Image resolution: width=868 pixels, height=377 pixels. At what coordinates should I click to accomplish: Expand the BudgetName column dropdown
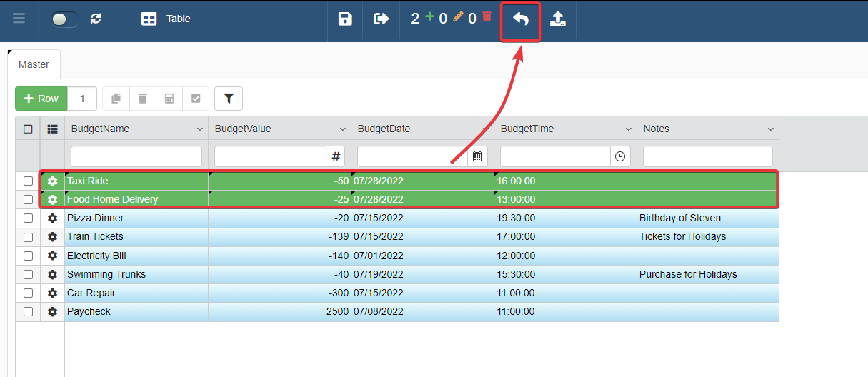pyautogui.click(x=199, y=129)
